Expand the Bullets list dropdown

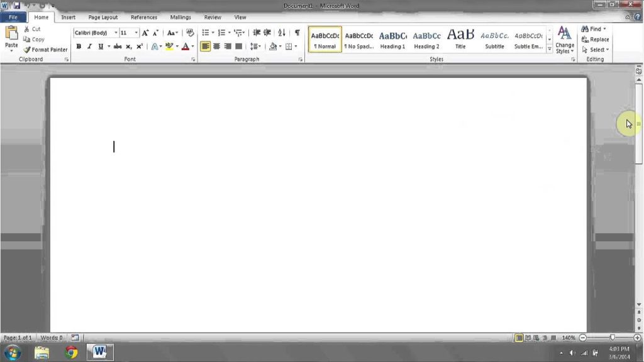coord(212,32)
